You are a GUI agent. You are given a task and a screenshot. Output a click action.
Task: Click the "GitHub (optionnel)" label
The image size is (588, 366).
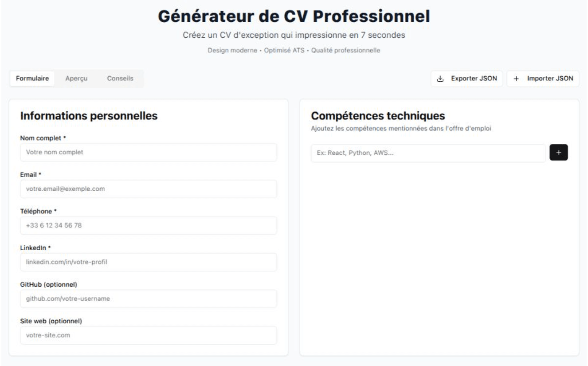coord(49,284)
